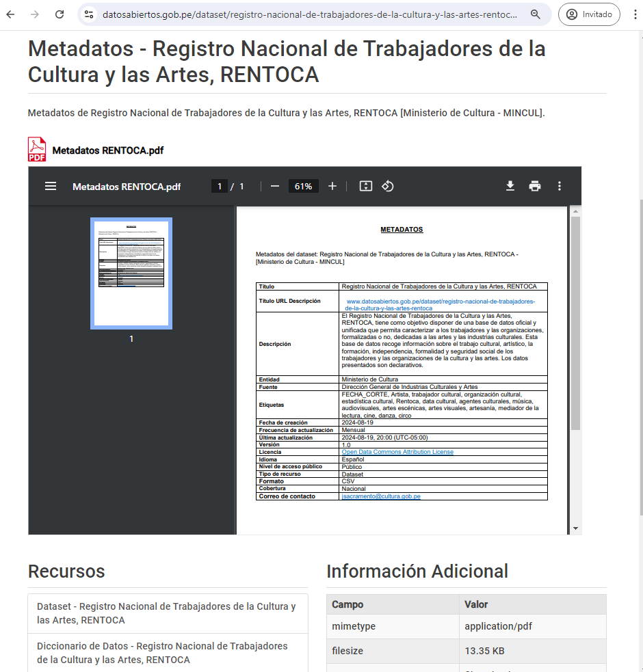Open PDF viewer more actions menu
Image resolution: width=643 pixels, height=672 pixels.
[560, 186]
